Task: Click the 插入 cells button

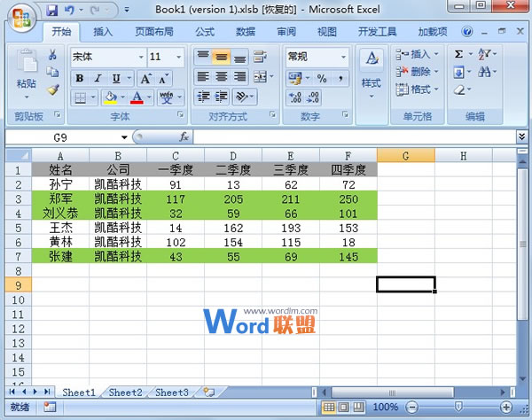Action: tap(418, 54)
